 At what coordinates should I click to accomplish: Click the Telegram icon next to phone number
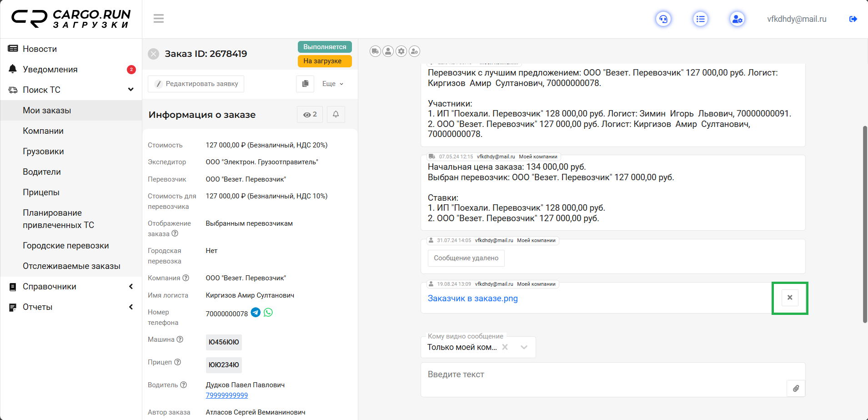pos(256,313)
